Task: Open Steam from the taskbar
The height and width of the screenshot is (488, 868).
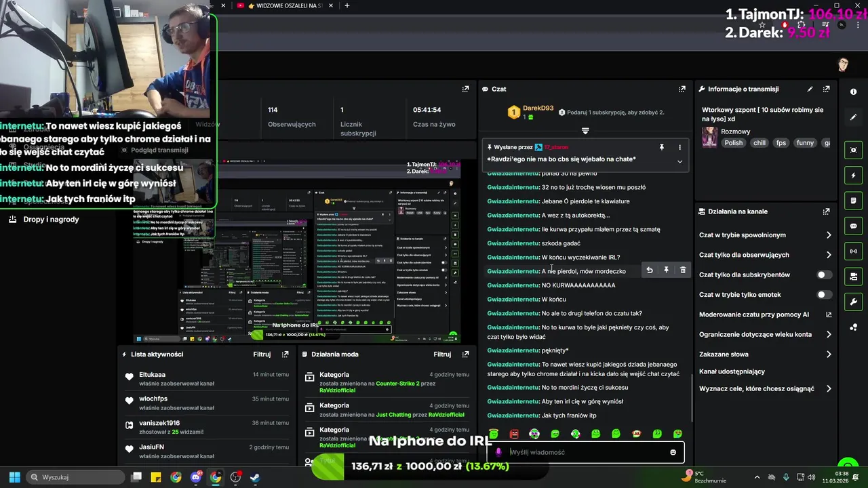Action: click(255, 477)
